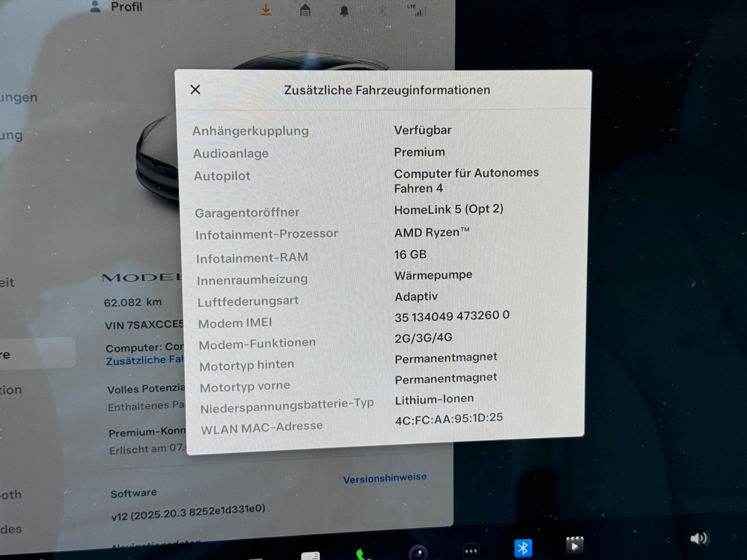Select the WLAN MAC-Adresse label
This screenshot has height=560, width=747.
coord(261,427)
